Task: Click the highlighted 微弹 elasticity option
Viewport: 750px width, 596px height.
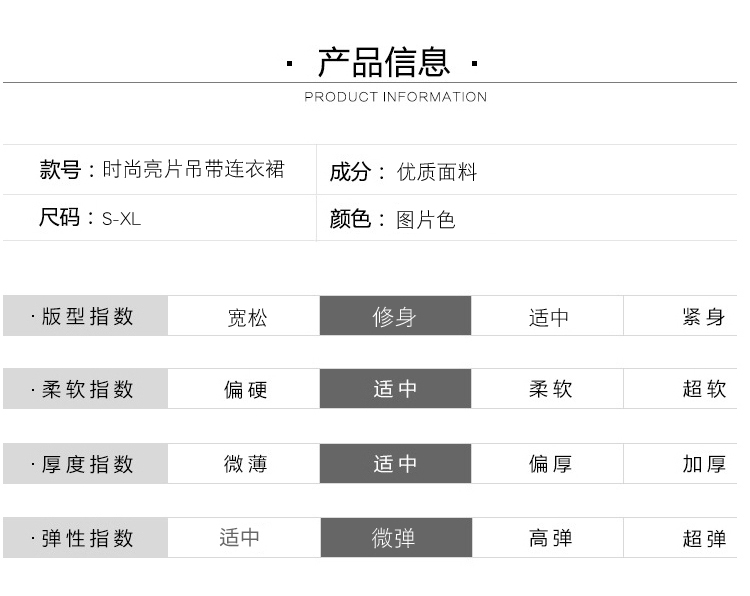Action: click(395, 538)
